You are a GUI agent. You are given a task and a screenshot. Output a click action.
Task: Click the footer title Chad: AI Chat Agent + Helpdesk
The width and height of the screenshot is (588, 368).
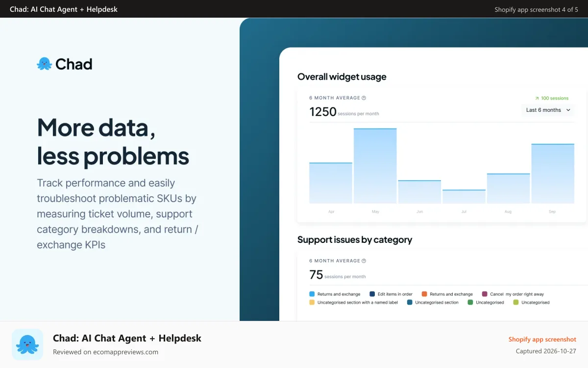coord(127,338)
